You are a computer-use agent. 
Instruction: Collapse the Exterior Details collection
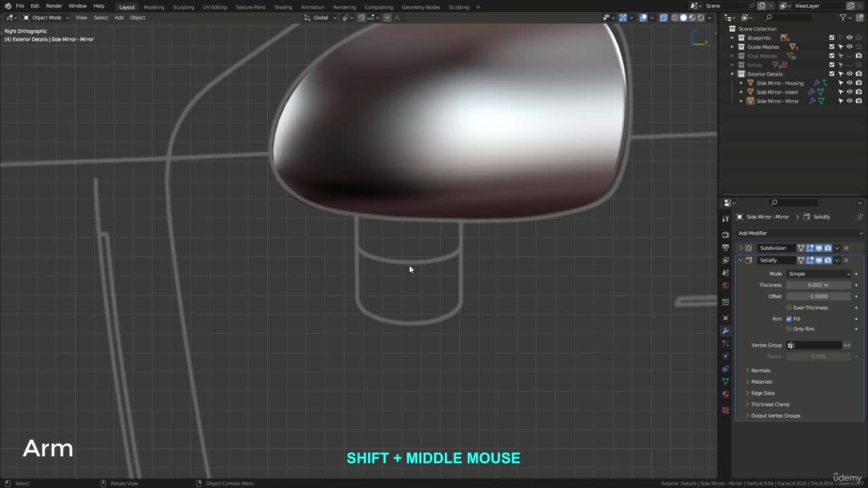coord(732,74)
